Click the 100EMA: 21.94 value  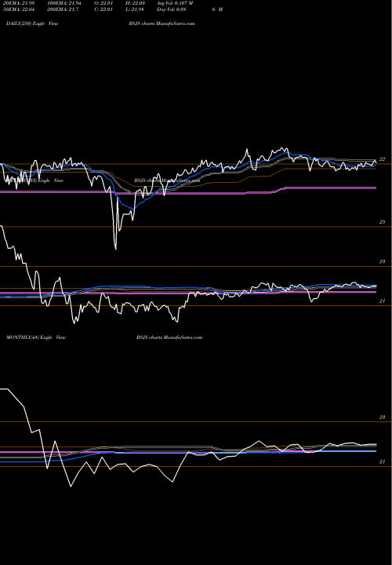pos(64,3)
